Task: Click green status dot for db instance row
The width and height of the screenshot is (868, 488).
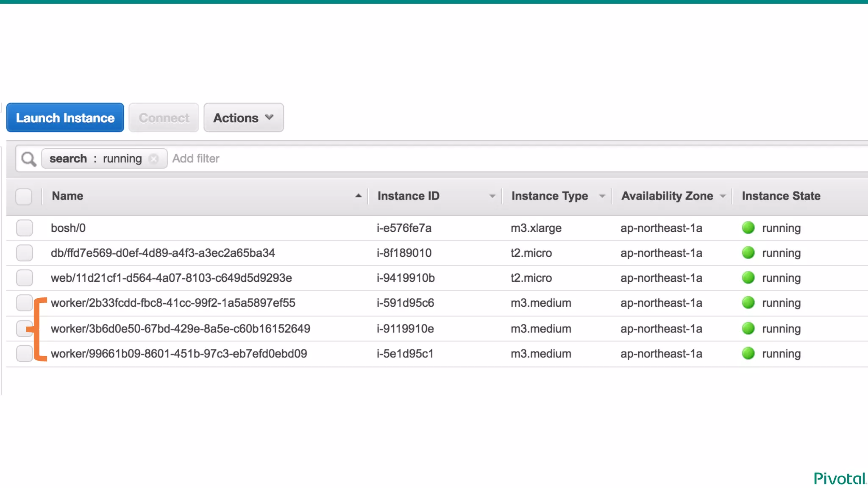Action: click(748, 253)
